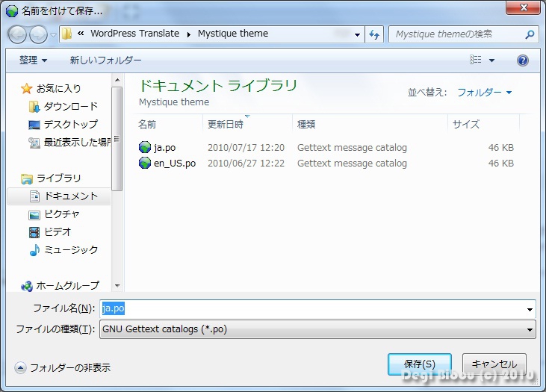This screenshot has width=546, height=392.
Task: Create a folder with 新しいフォルダー
Action: [105, 60]
